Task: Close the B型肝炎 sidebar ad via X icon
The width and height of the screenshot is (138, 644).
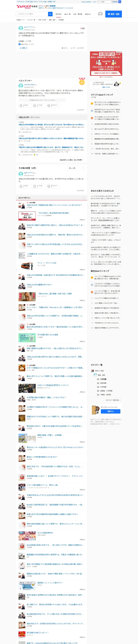Action: [121, 52]
